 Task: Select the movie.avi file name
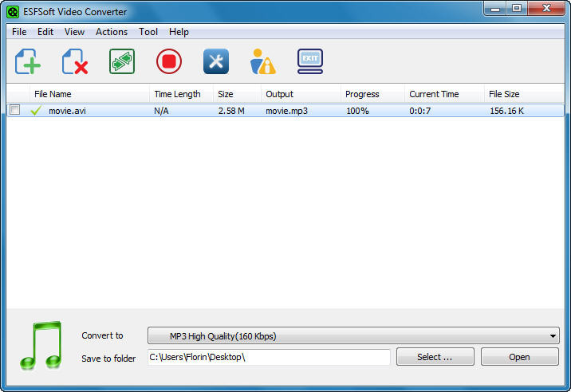(x=67, y=111)
